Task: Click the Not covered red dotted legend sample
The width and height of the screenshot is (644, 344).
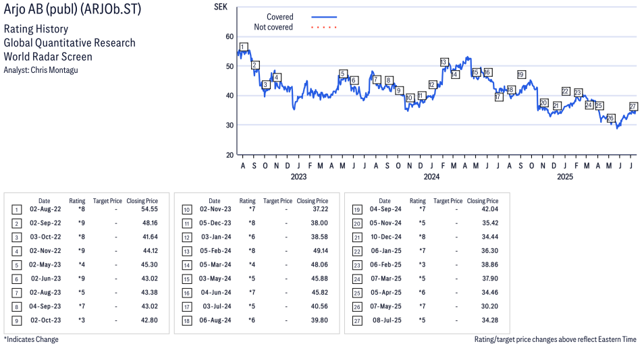Action: (x=324, y=28)
